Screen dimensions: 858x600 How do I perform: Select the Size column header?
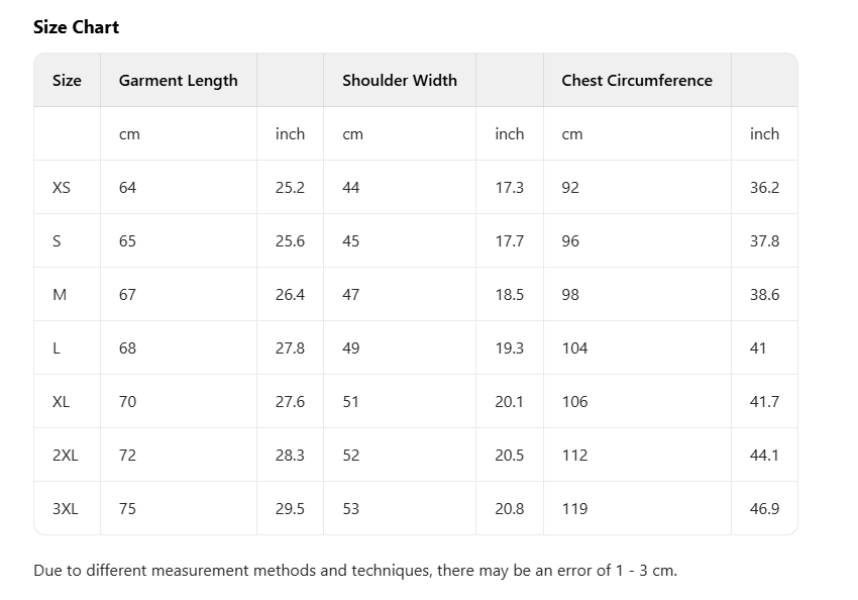point(67,80)
